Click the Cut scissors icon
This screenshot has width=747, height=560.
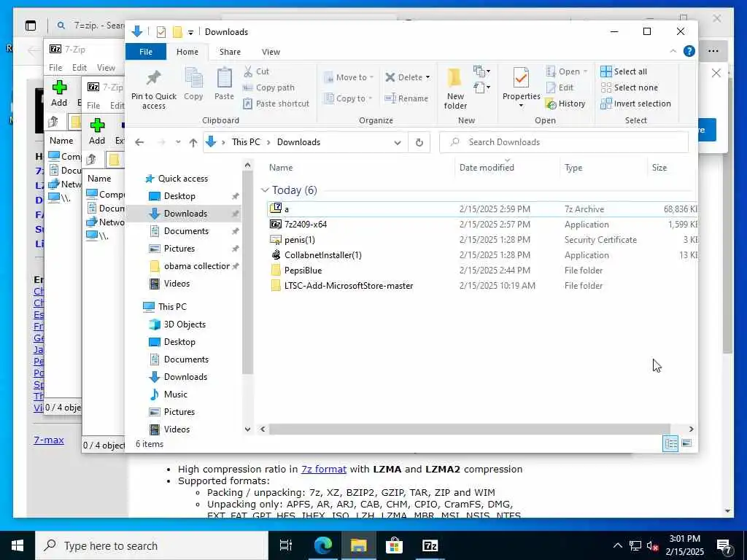pyautogui.click(x=248, y=71)
